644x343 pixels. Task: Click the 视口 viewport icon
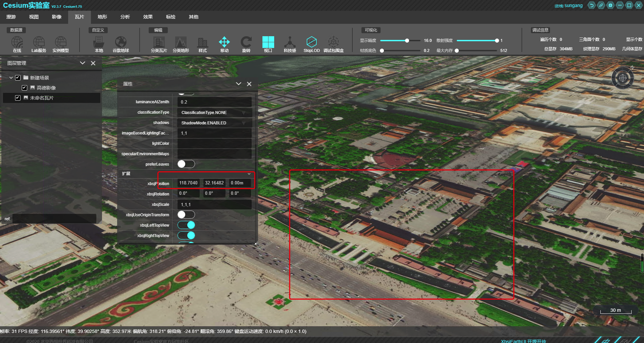tap(268, 43)
